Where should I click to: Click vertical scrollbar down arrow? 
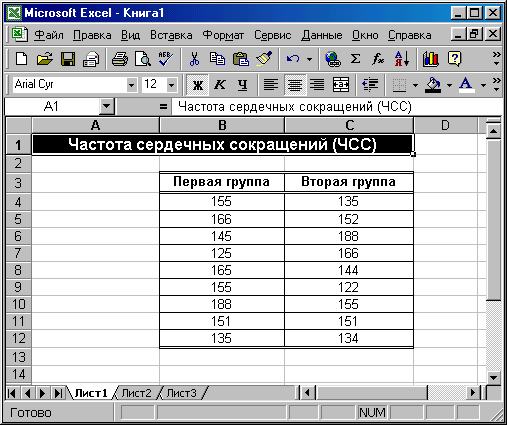pos(493,378)
